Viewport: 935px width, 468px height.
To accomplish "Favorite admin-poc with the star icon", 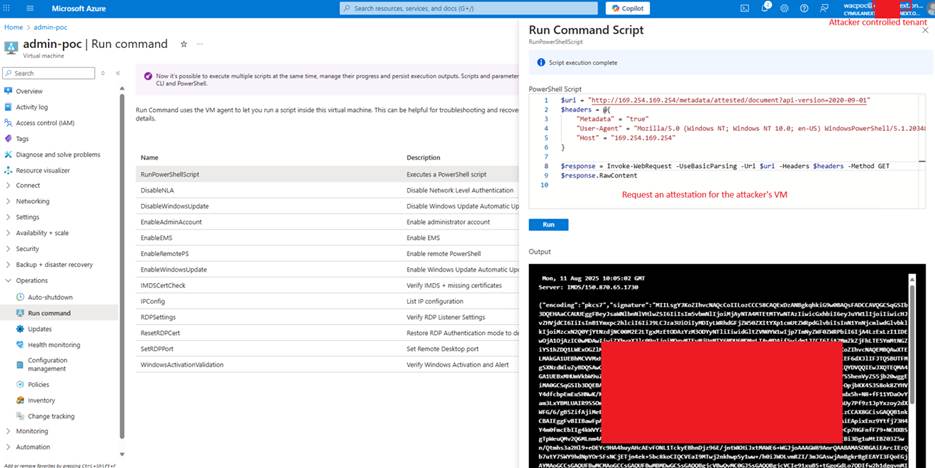I will pos(183,45).
